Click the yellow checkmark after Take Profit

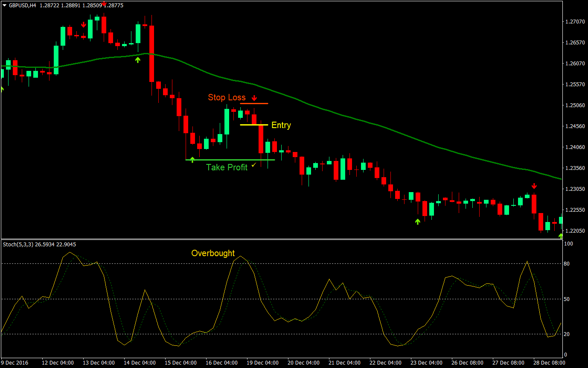coord(254,165)
